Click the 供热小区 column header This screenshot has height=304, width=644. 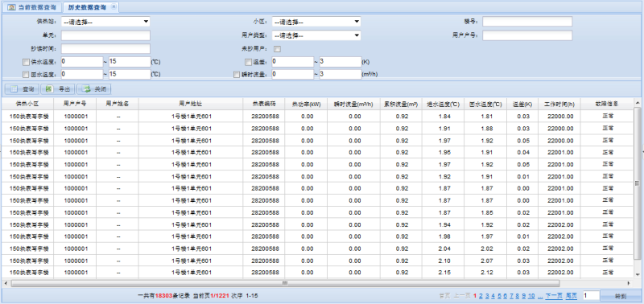click(27, 104)
